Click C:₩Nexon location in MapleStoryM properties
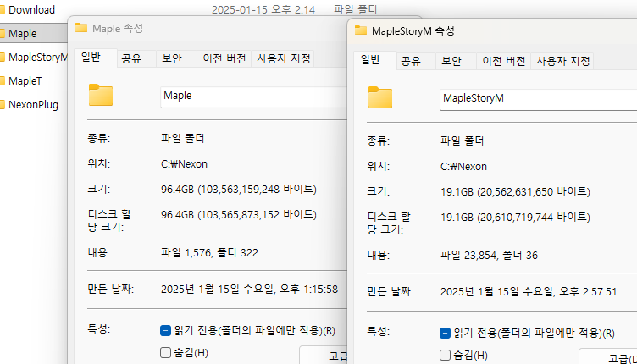Image resolution: width=637 pixels, height=364 pixels. pyautogui.click(x=463, y=167)
